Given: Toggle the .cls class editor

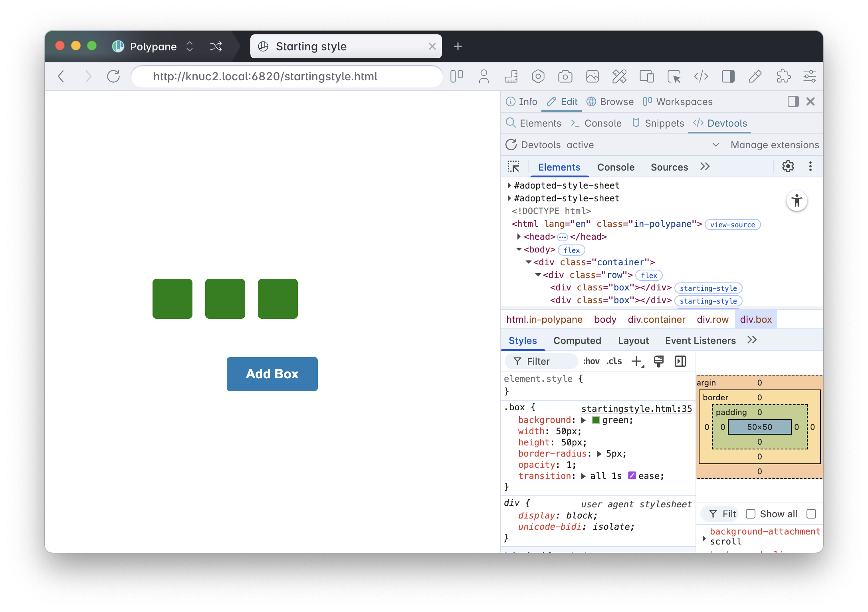Looking at the screenshot, I should pyautogui.click(x=614, y=361).
